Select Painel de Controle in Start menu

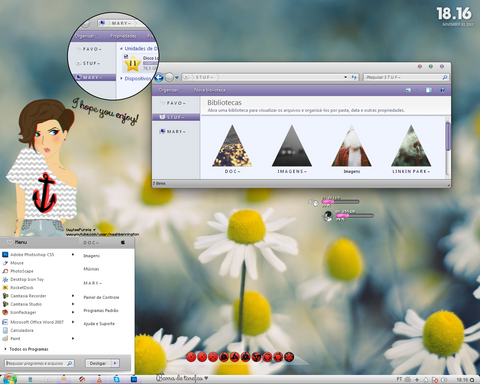click(101, 297)
